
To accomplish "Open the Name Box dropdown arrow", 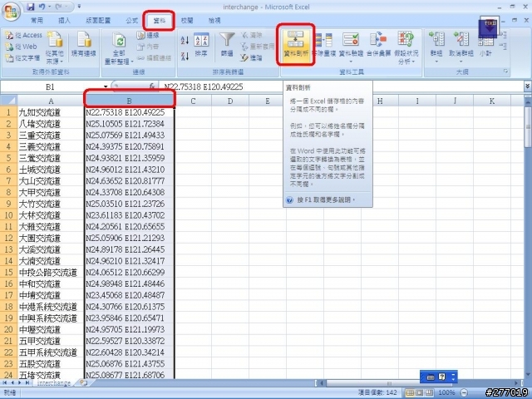I will pyautogui.click(x=106, y=86).
